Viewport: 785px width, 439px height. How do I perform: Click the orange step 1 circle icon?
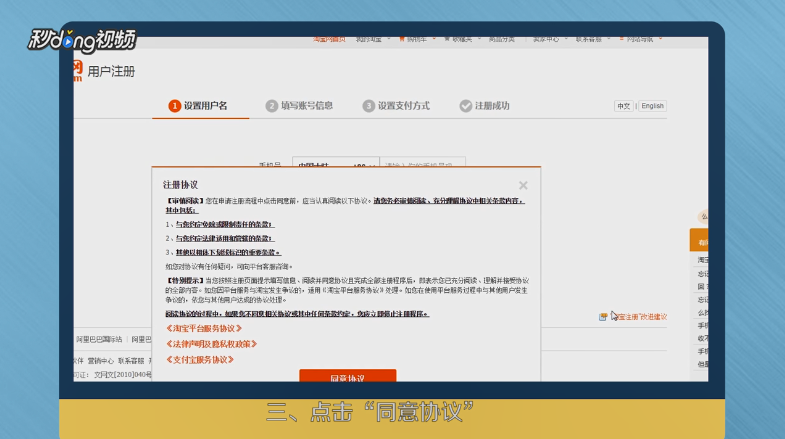click(174, 106)
